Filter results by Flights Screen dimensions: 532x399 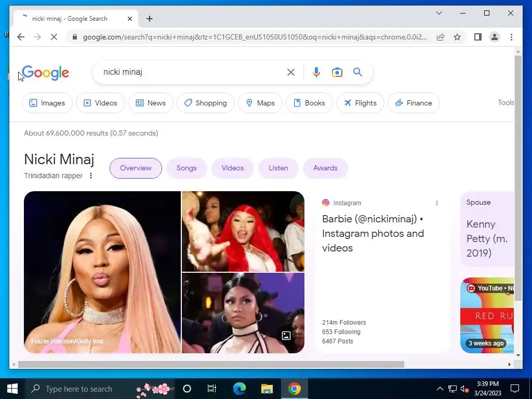(x=360, y=103)
